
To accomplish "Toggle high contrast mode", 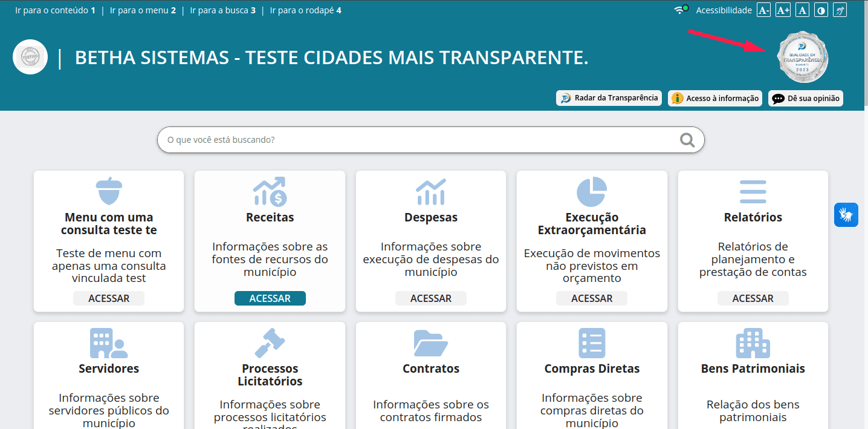I will (x=821, y=10).
